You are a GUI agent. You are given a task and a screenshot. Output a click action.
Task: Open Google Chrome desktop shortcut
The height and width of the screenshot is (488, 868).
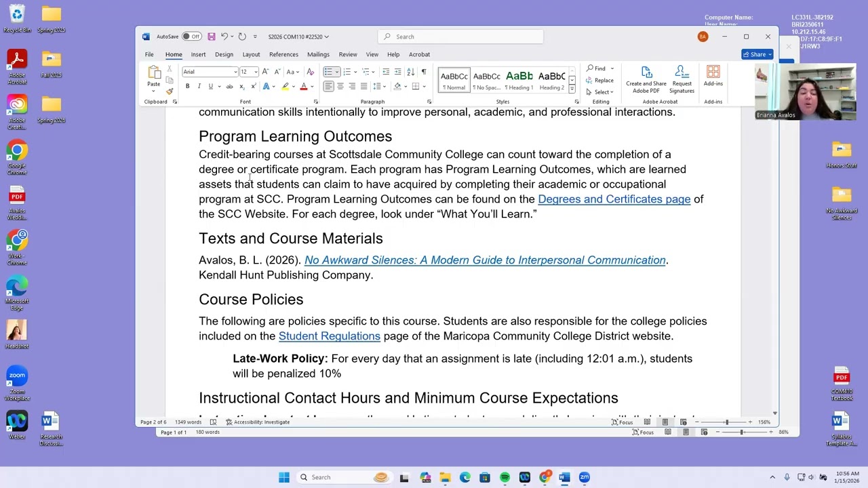[x=17, y=157]
